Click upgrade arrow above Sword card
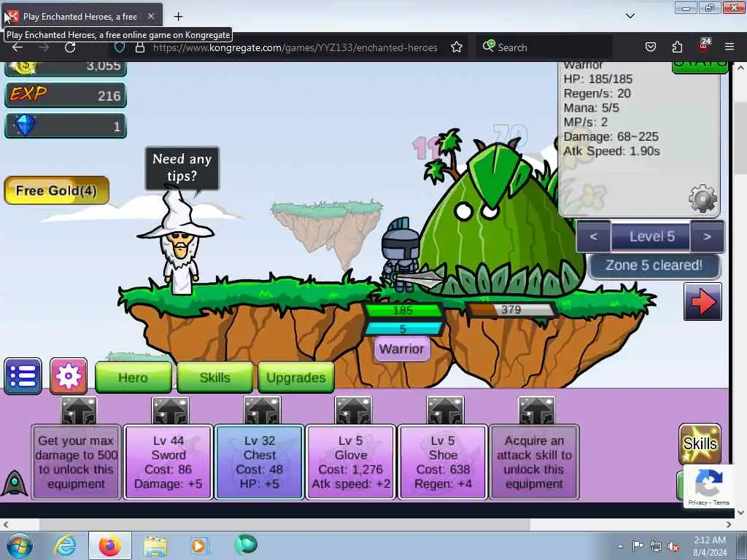747x560 pixels. pos(170,411)
